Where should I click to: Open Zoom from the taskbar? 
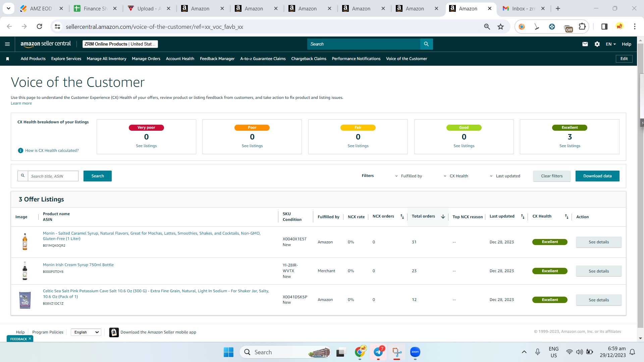[415, 352]
